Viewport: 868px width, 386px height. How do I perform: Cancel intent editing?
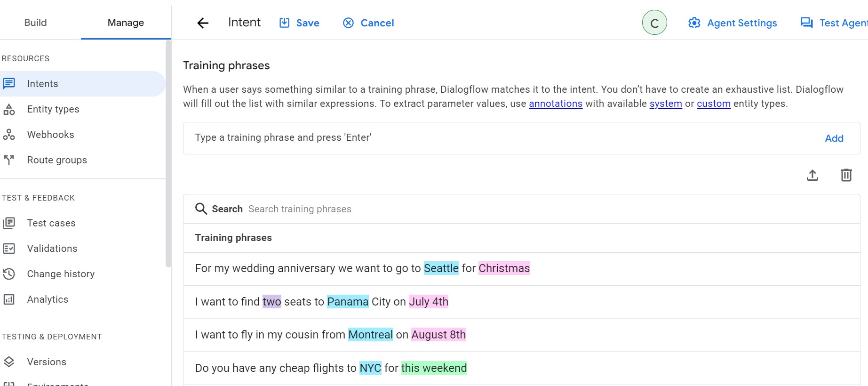(368, 23)
